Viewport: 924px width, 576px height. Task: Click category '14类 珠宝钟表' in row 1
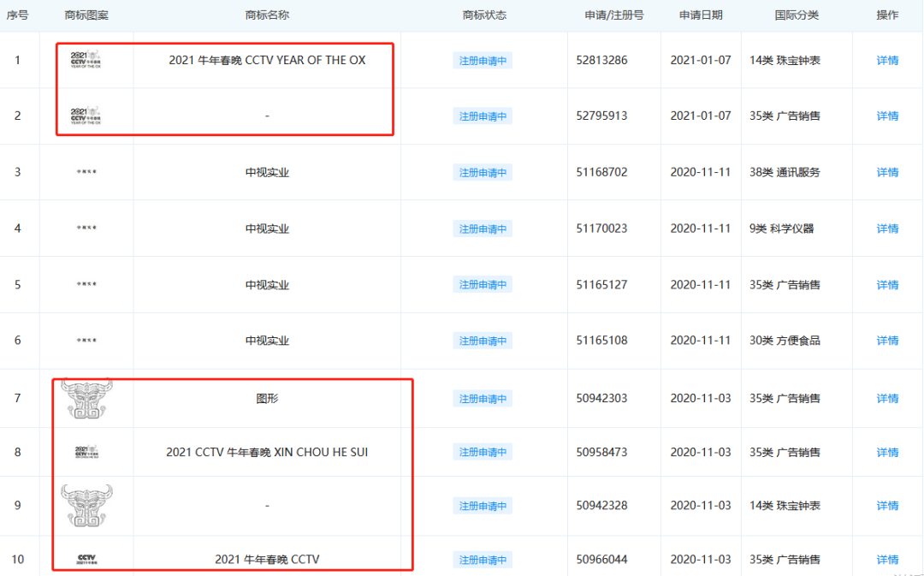pos(785,60)
